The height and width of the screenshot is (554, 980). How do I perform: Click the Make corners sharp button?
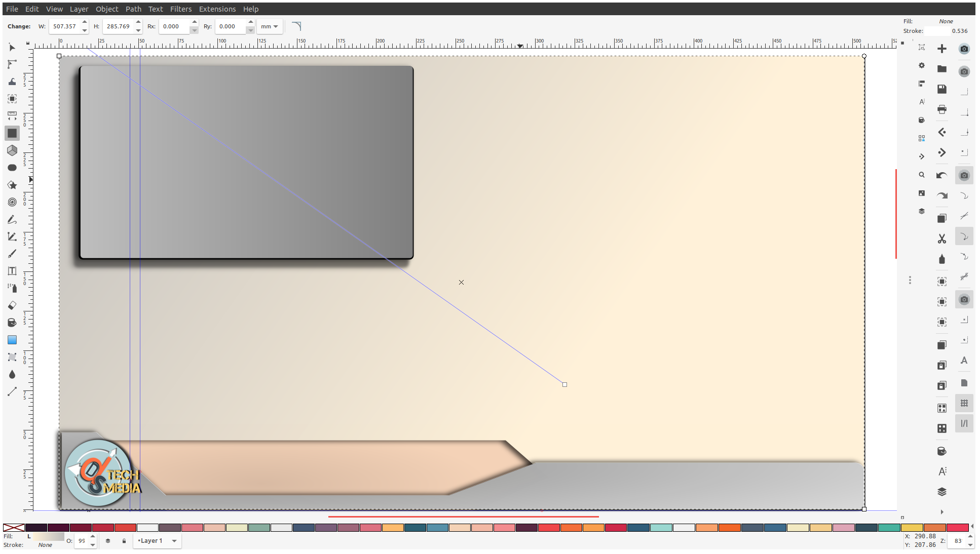coord(296,26)
